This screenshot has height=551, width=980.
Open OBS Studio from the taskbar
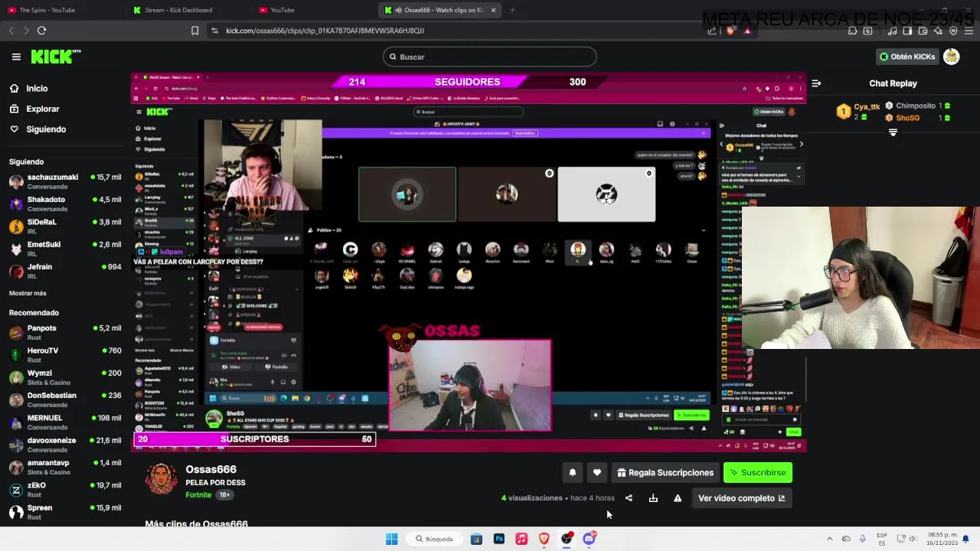click(567, 539)
